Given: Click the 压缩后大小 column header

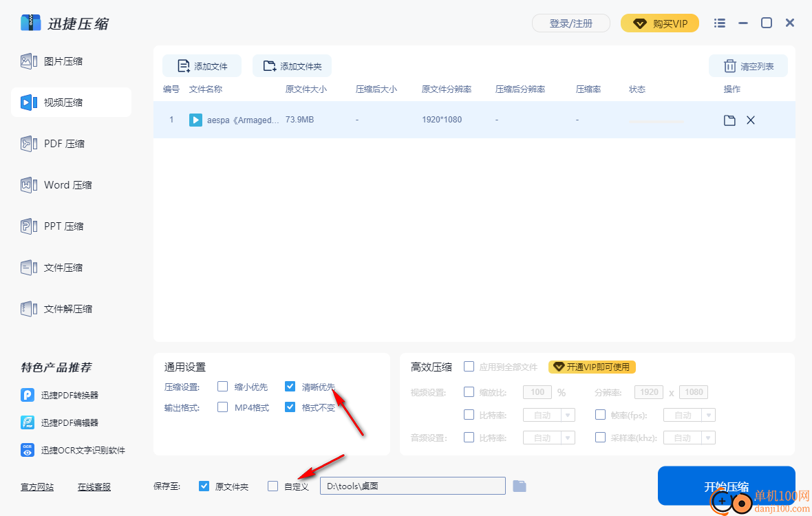Looking at the screenshot, I should [376, 89].
